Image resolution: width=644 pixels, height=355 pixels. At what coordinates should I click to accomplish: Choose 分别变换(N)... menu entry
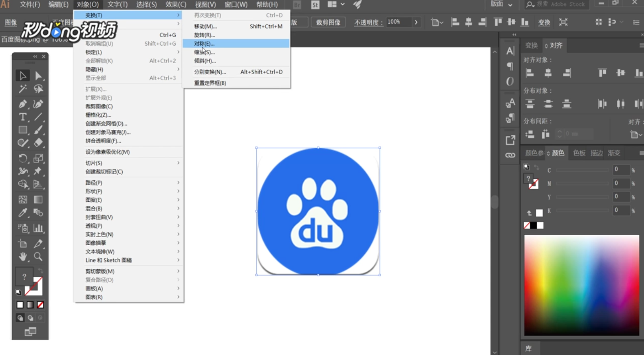click(x=236, y=72)
